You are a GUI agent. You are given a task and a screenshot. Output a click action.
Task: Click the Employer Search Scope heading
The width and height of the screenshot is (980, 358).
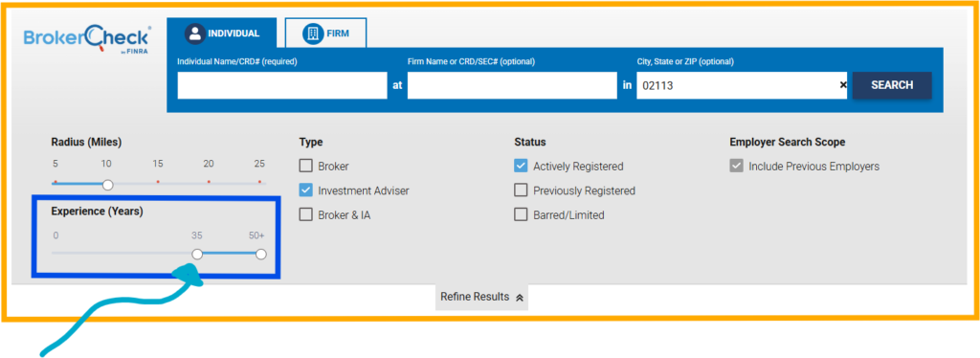click(788, 142)
